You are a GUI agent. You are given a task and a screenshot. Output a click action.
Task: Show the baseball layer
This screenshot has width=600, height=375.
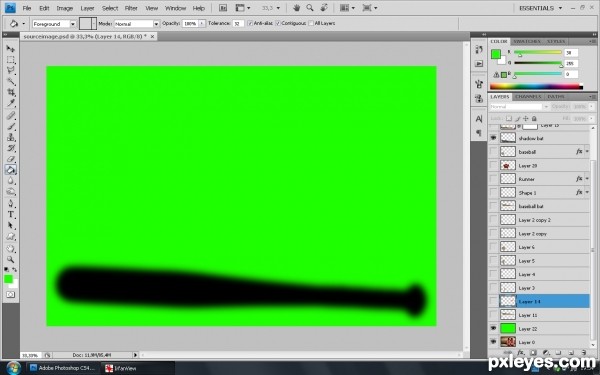pos(493,152)
